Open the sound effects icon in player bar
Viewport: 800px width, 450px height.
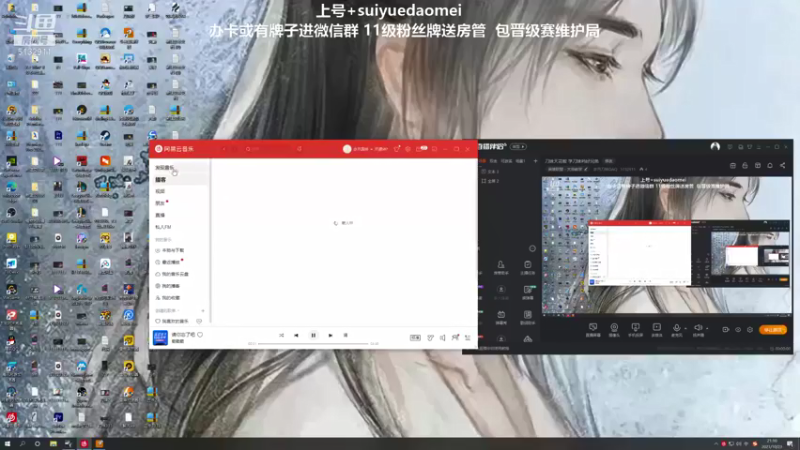coord(430,338)
